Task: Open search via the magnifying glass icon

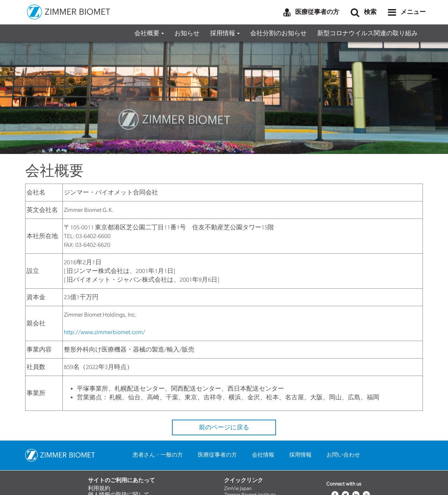Action: tap(355, 13)
